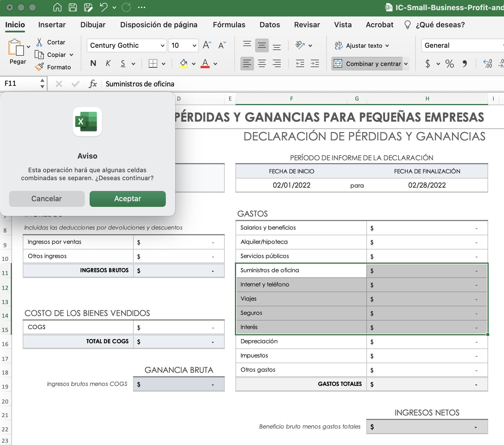Open the Pegar dropdown arrow
This screenshot has height=445, width=504.
28,47
